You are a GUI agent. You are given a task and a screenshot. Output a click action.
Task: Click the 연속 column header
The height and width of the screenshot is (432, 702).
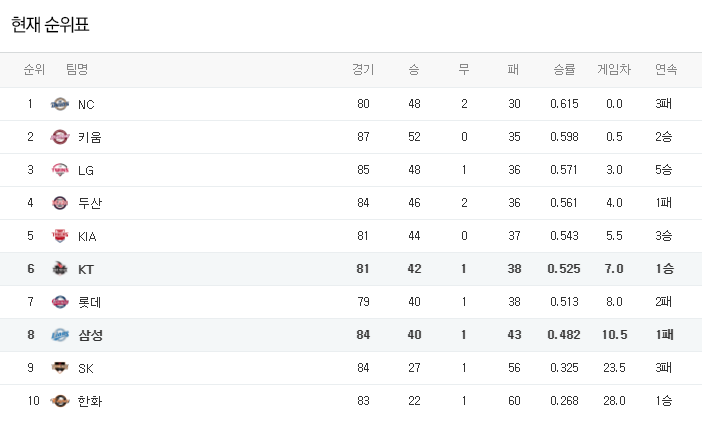[665, 70]
